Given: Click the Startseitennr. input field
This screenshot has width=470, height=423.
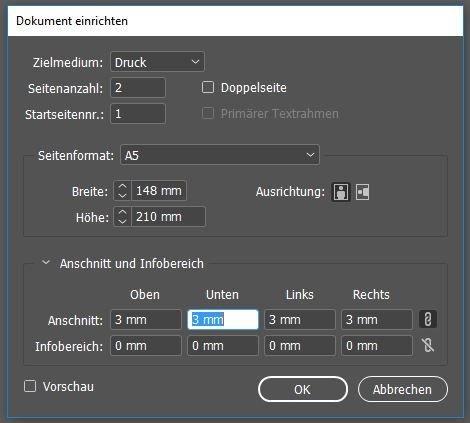Looking at the screenshot, I should 138,114.
